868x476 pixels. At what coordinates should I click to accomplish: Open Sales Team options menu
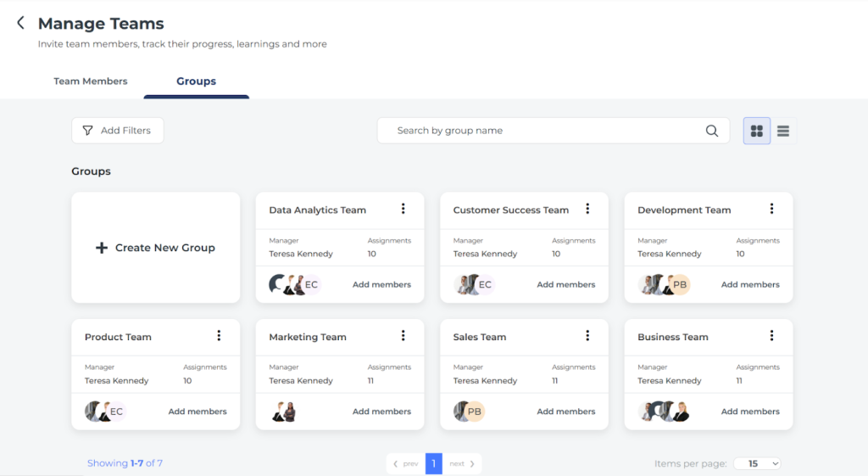pos(587,336)
